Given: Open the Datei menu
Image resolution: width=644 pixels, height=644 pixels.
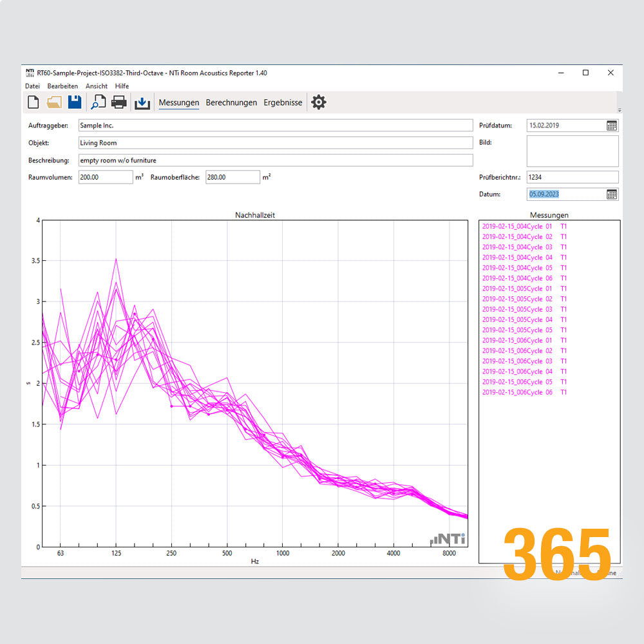Looking at the screenshot, I should click(32, 86).
